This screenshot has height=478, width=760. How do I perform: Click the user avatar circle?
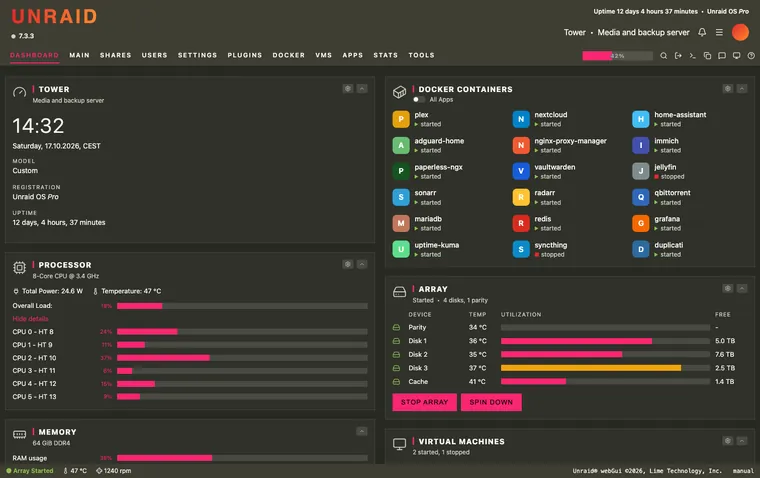740,32
